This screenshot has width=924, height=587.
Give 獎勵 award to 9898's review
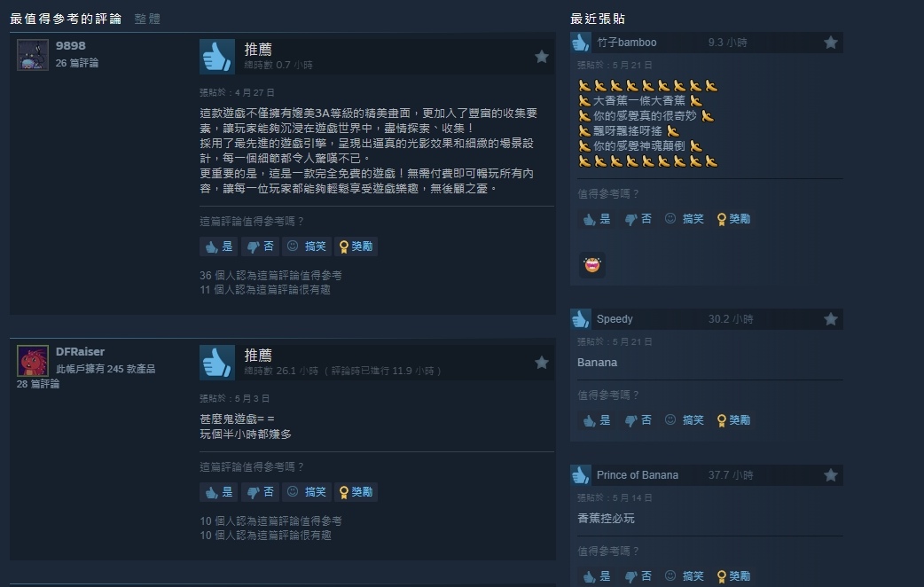(356, 247)
